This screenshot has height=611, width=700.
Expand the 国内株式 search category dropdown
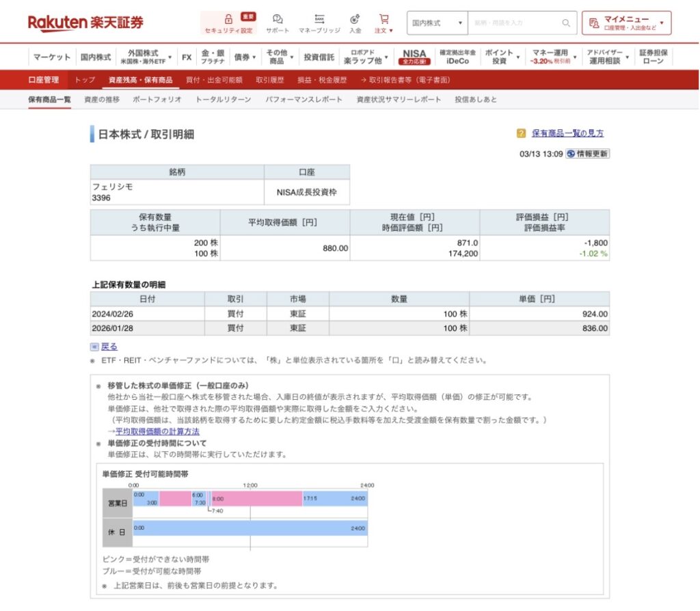437,23
